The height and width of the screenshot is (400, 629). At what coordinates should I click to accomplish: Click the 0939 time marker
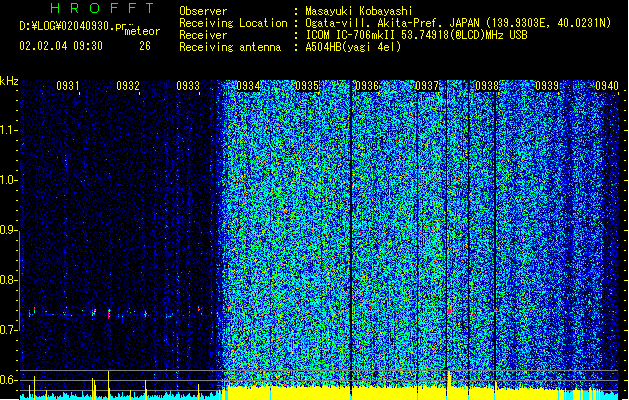(x=547, y=86)
